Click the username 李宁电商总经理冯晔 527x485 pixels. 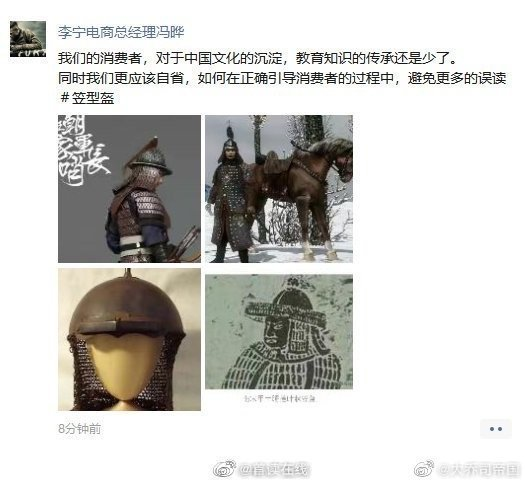click(121, 33)
